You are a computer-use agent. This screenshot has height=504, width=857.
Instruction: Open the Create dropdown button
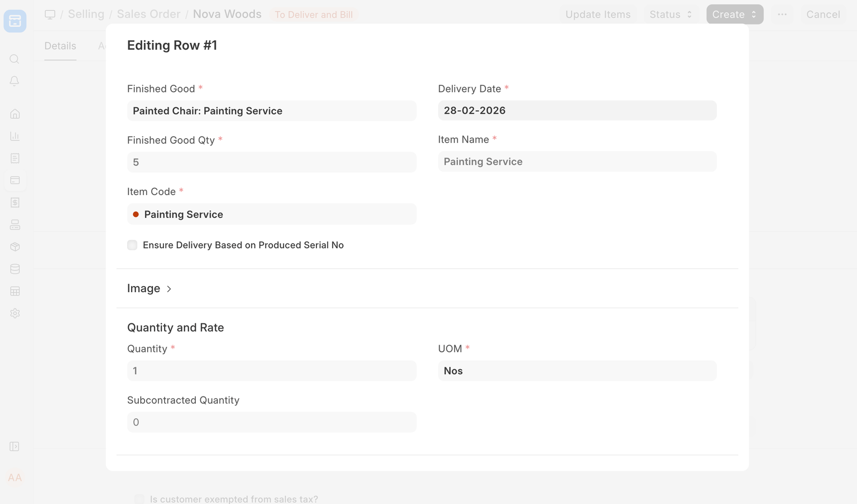[734, 14]
